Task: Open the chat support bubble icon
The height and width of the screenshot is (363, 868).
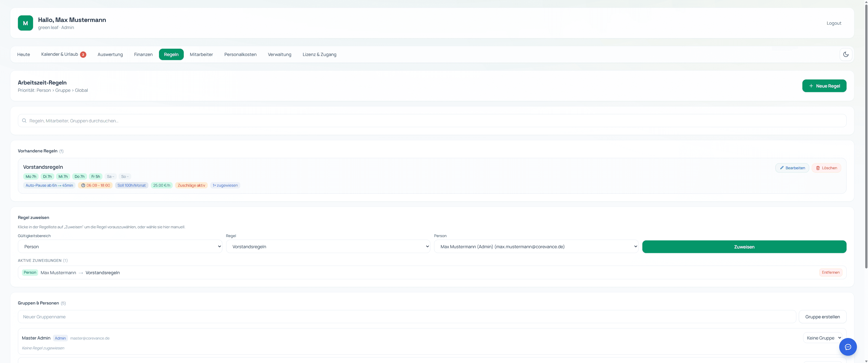Action: point(848,347)
